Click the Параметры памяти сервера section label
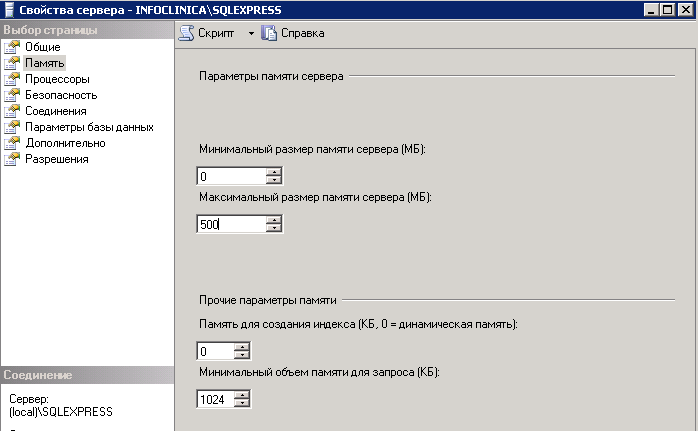Image resolution: width=698 pixels, height=431 pixels. coord(271,76)
